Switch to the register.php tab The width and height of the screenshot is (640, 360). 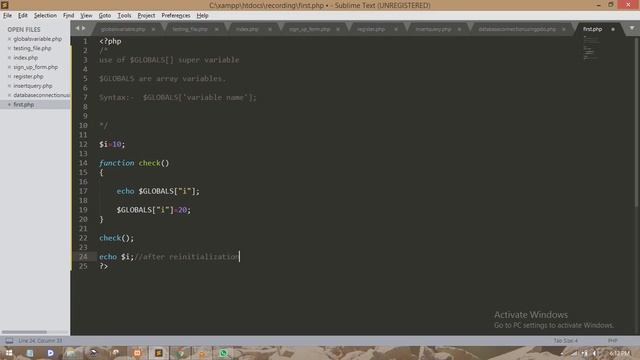click(371, 29)
